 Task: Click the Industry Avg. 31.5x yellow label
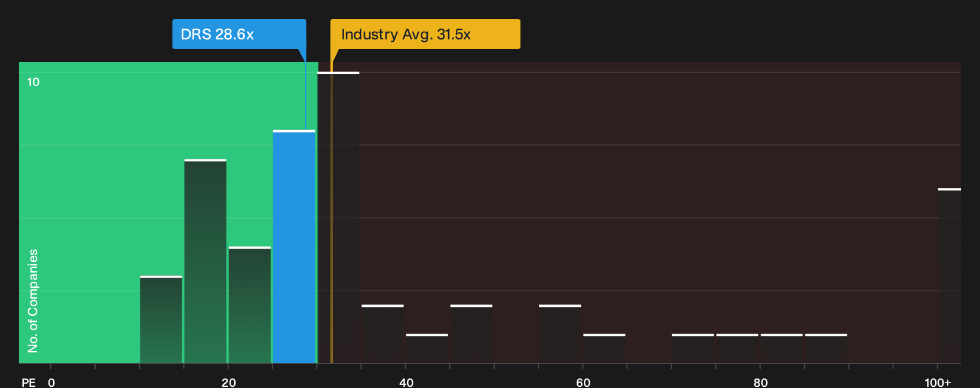(425, 34)
